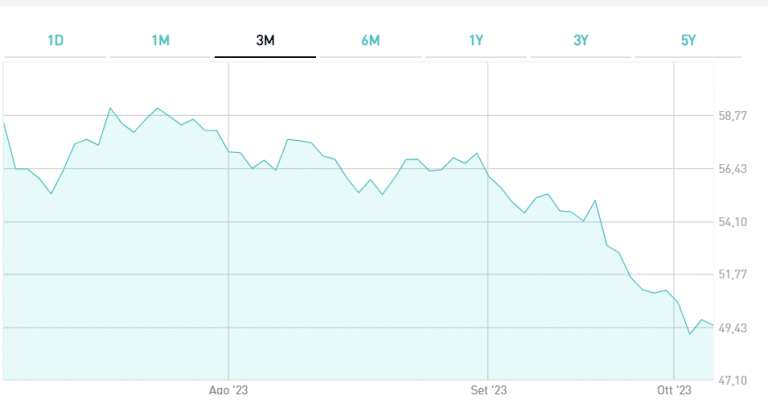Switch to the 1D time range tab
The width and height of the screenshot is (768, 408).
[x=56, y=41]
